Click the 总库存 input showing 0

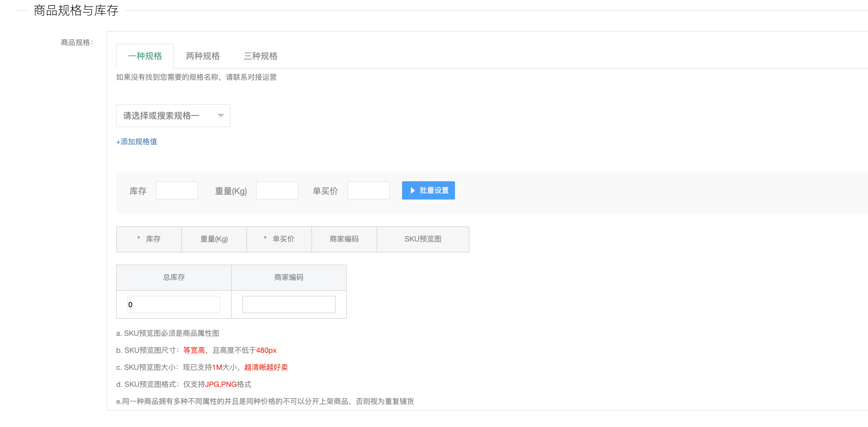(x=174, y=304)
